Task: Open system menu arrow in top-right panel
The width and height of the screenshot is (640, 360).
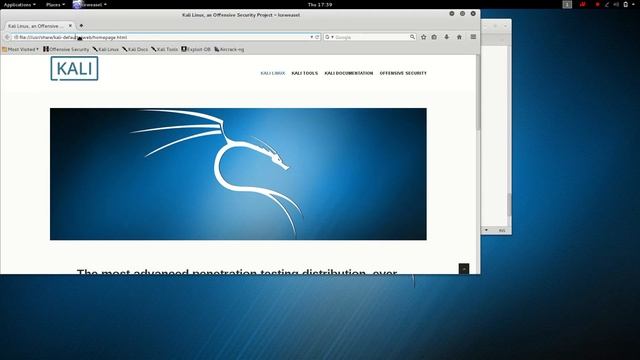Action: (634, 4)
